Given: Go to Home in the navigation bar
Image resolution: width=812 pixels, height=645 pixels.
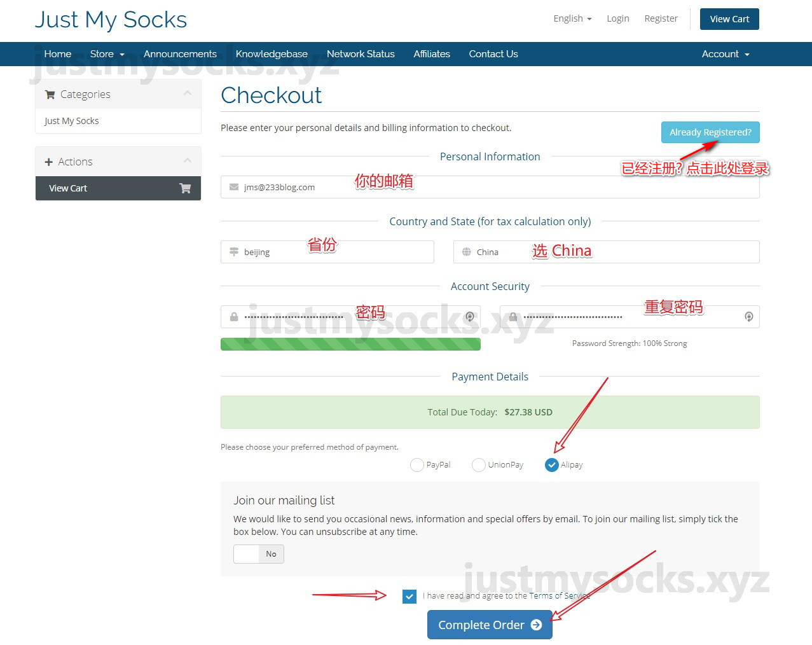Looking at the screenshot, I should pos(58,54).
